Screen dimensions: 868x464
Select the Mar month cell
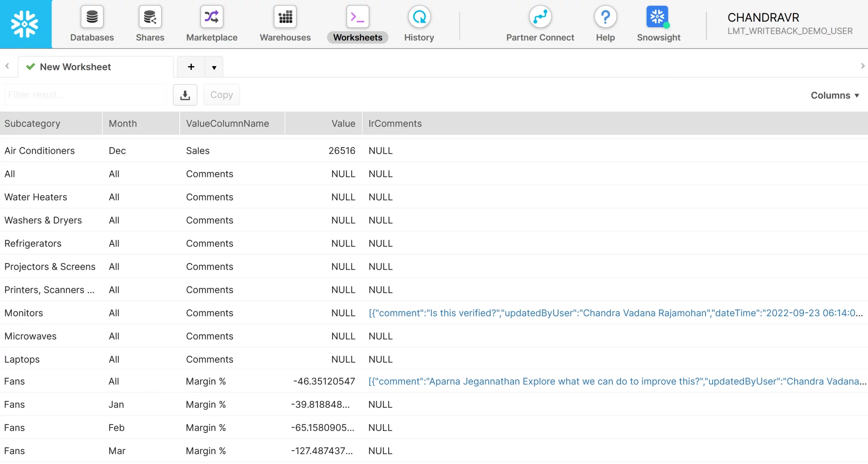(x=117, y=451)
